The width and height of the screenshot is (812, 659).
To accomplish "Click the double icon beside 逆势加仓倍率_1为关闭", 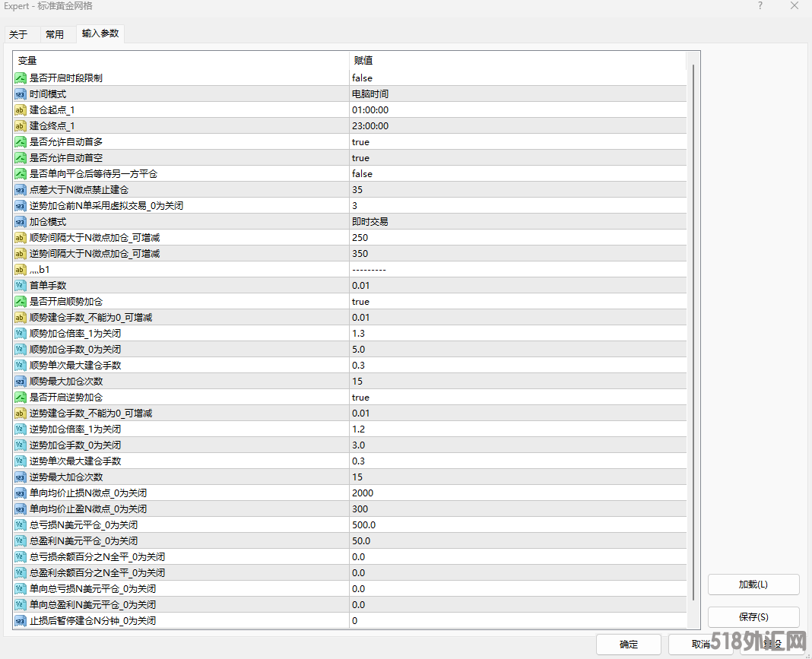I will 21,429.
